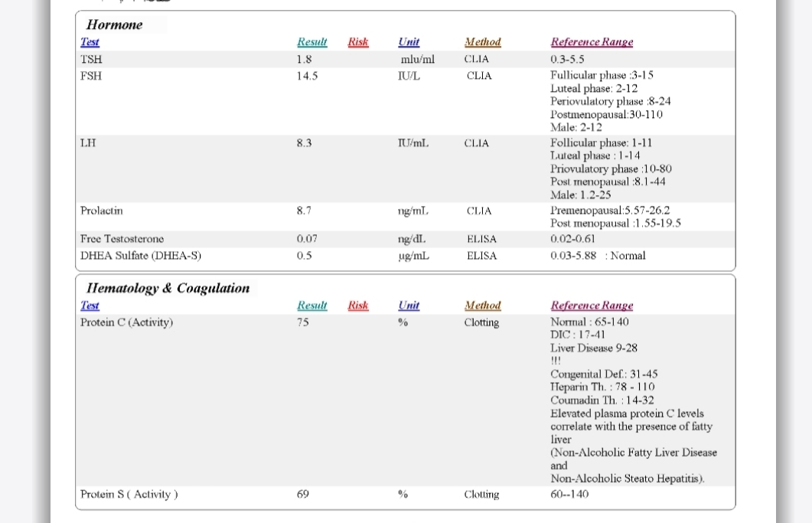Click Reference Range header in Hormone table
812x523 pixels.
[x=592, y=42]
